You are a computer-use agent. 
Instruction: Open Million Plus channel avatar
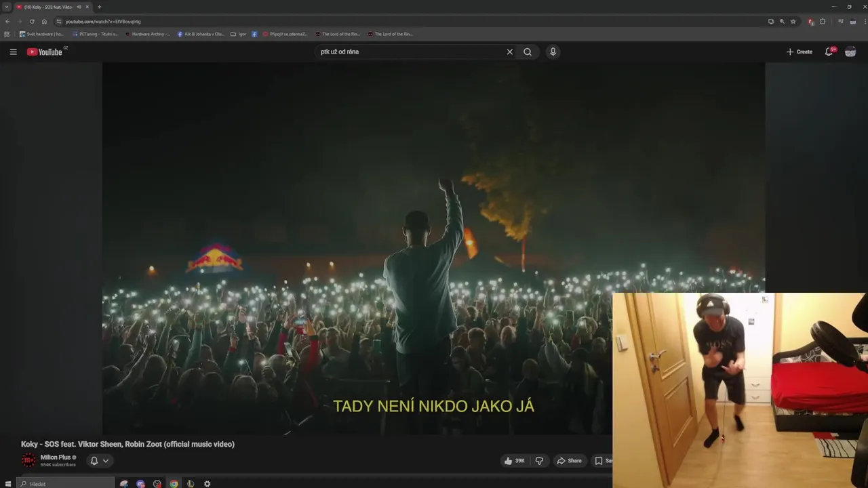tap(28, 460)
